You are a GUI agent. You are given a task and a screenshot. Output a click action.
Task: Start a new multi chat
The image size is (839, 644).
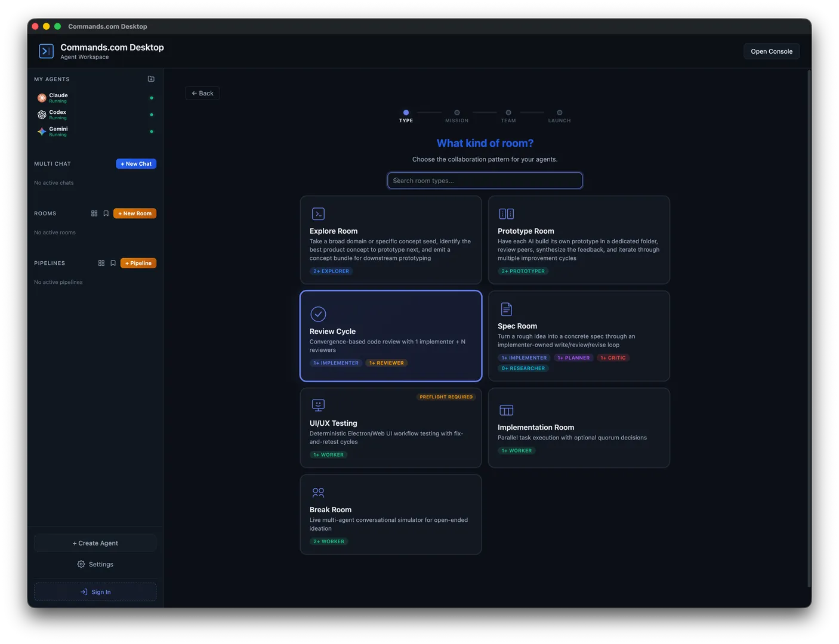pyautogui.click(x=136, y=163)
